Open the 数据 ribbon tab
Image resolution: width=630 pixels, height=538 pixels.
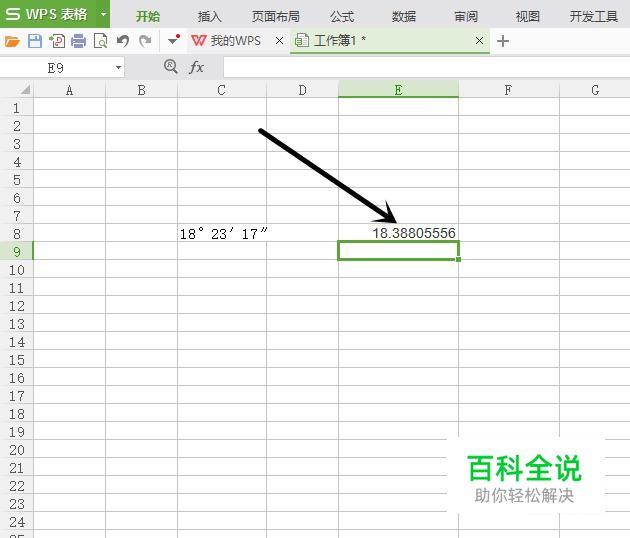point(404,16)
